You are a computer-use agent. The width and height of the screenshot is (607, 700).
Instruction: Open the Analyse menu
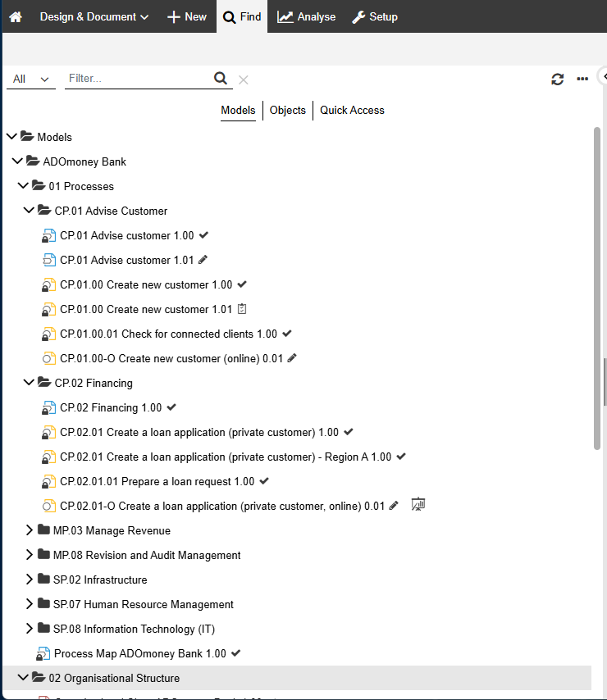point(306,16)
